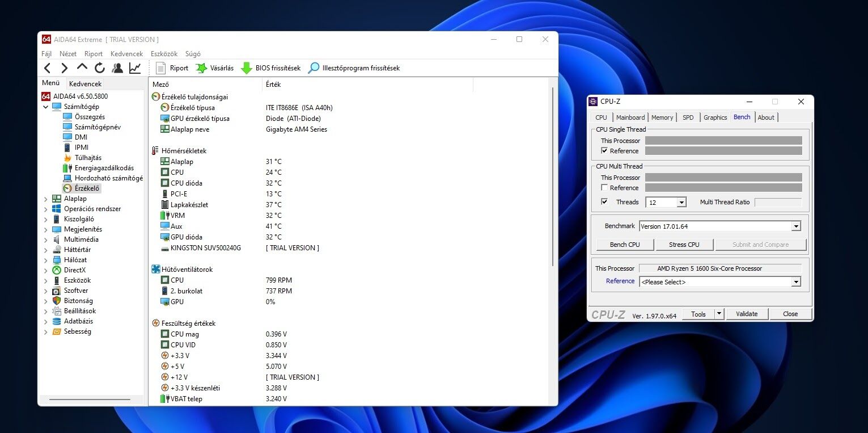Toggle the CPU Multi Thread Reference checkbox
The image size is (868, 433).
[604, 188]
